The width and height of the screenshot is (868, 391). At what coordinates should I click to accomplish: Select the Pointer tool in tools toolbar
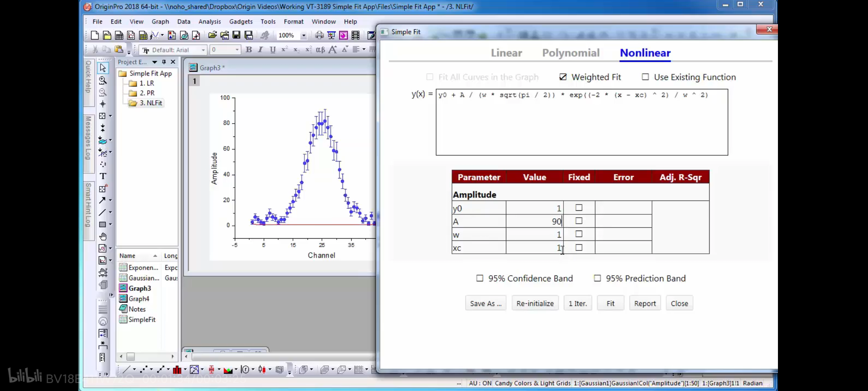point(103,68)
